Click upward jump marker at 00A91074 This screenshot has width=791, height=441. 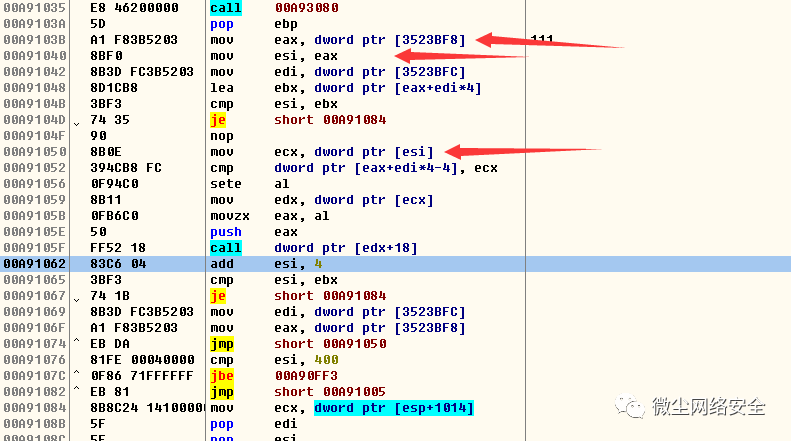pyautogui.click(x=77, y=340)
